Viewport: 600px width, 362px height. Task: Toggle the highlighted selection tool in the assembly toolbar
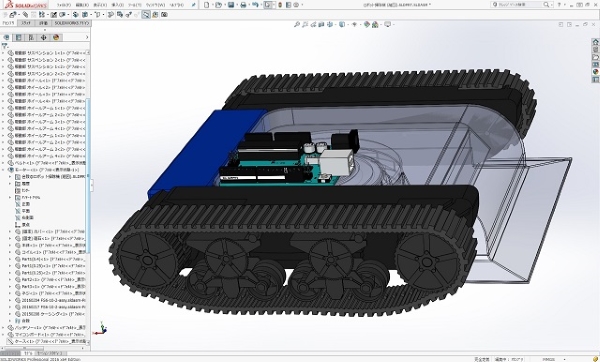click(x=146, y=15)
